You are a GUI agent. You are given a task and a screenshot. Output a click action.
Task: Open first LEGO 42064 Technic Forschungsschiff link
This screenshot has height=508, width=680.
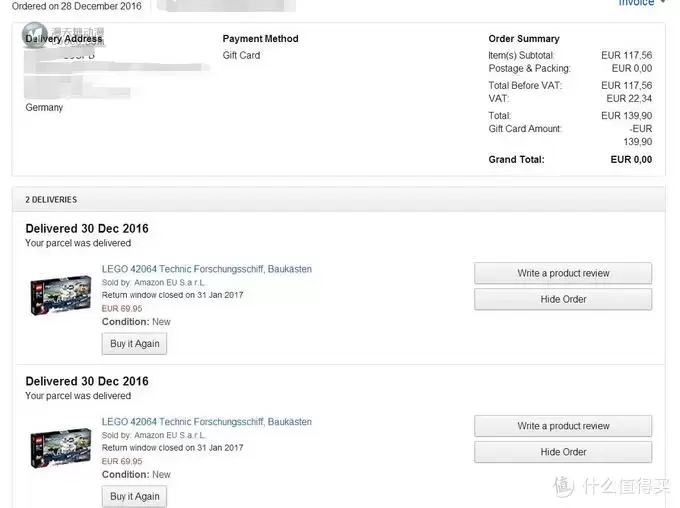click(206, 269)
